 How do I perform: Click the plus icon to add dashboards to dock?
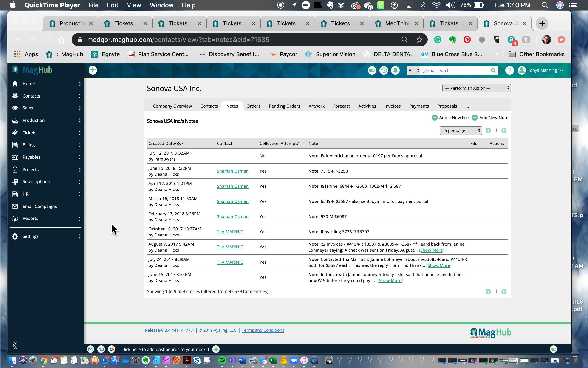216,350
